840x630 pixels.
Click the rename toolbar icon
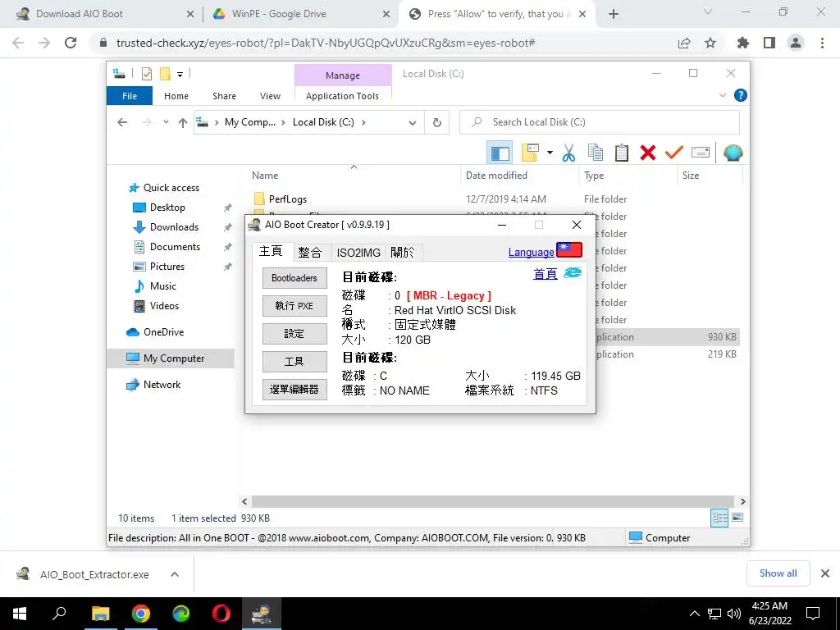point(701,153)
